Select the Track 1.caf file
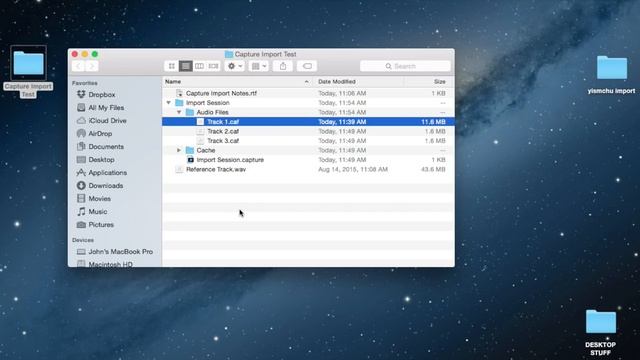The height and width of the screenshot is (360, 640). [x=308, y=122]
